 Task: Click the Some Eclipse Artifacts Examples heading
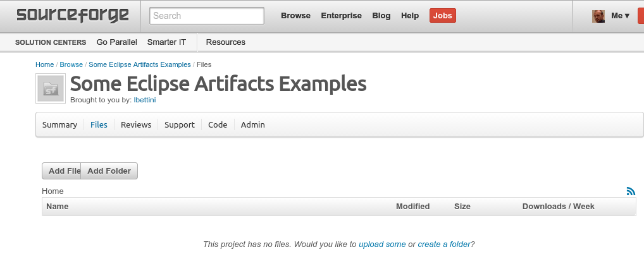[218, 84]
